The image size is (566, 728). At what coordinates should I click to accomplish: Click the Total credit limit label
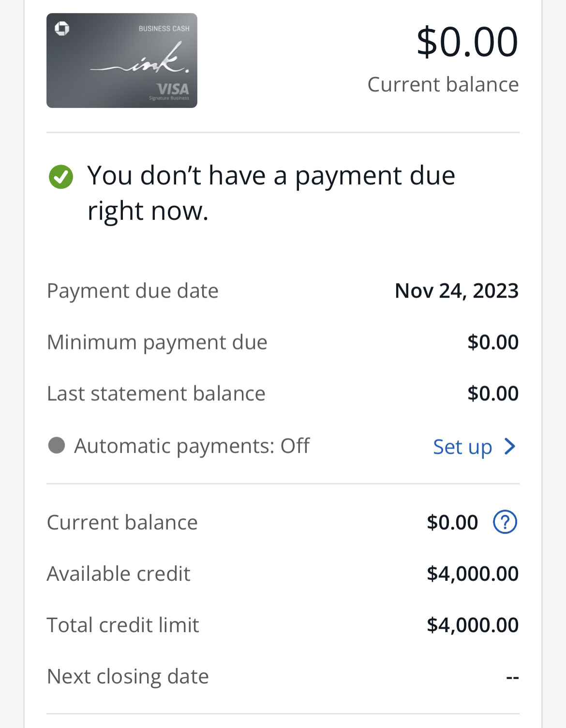click(123, 625)
